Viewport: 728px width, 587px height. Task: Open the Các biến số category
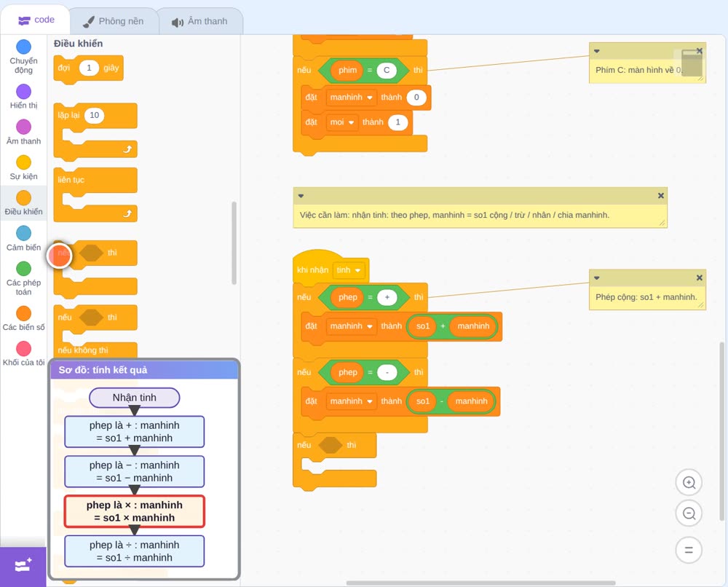point(23,318)
